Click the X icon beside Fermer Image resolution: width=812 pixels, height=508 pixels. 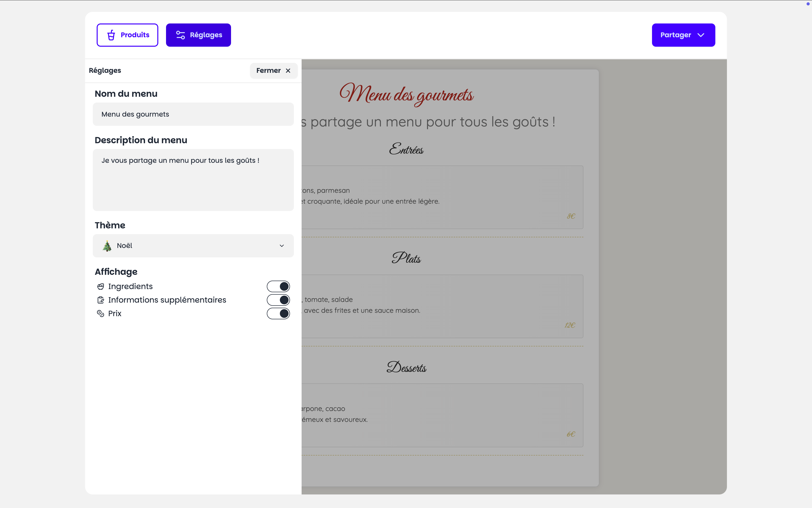[288, 71]
